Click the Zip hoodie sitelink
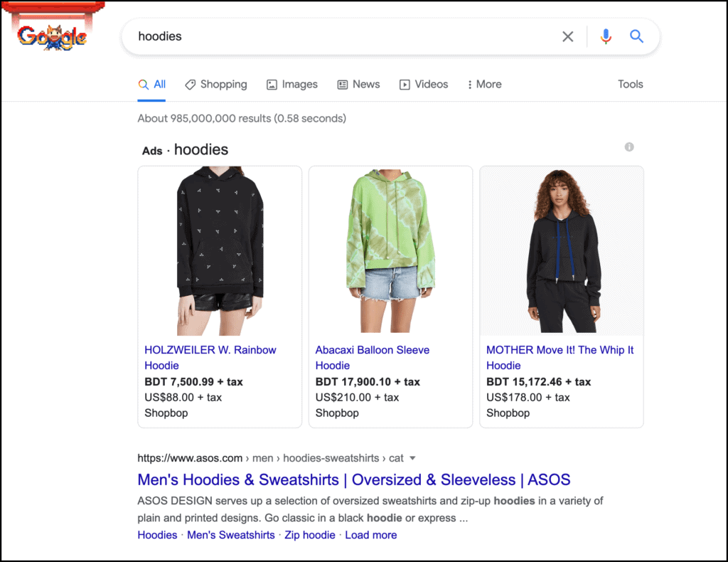 click(x=310, y=535)
